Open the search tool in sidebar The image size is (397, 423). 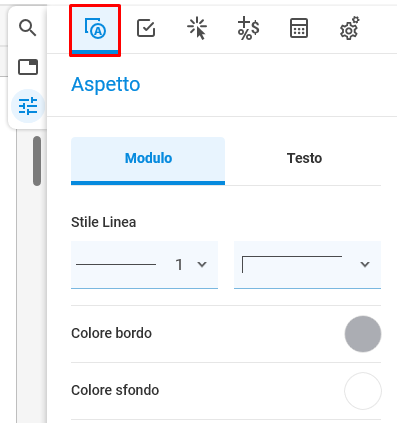pos(28,28)
